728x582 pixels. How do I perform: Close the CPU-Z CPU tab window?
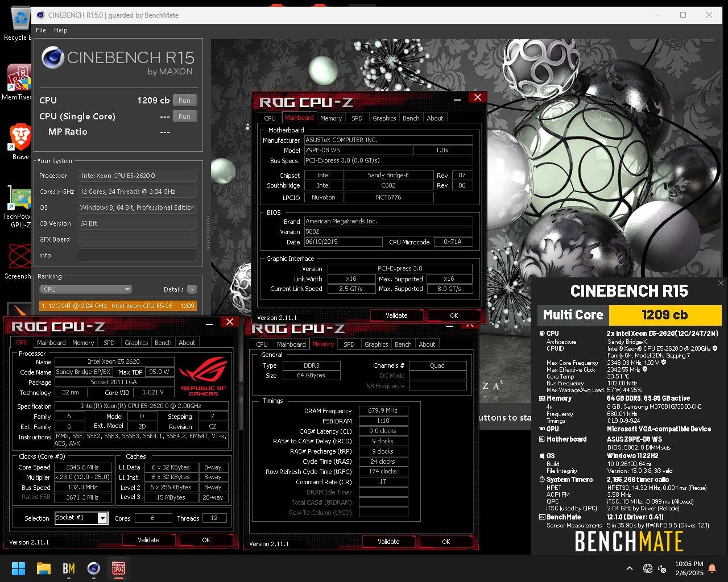(x=230, y=322)
